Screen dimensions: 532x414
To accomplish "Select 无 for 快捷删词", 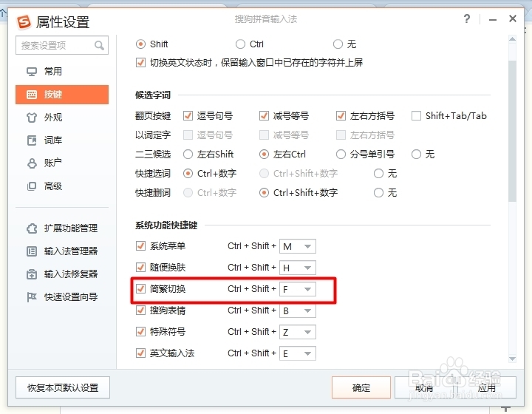I will click(378, 193).
